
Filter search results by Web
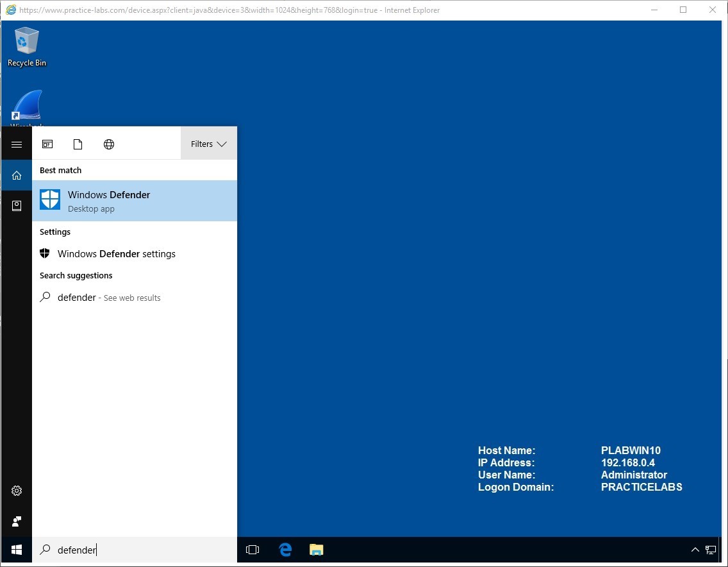(x=109, y=144)
